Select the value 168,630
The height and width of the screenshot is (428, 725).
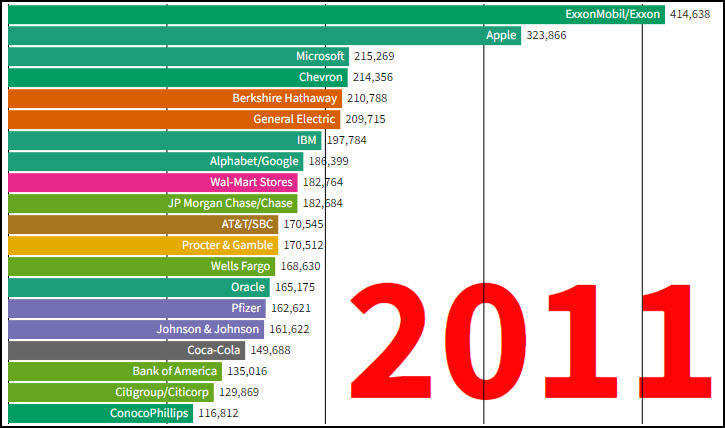[x=301, y=267]
